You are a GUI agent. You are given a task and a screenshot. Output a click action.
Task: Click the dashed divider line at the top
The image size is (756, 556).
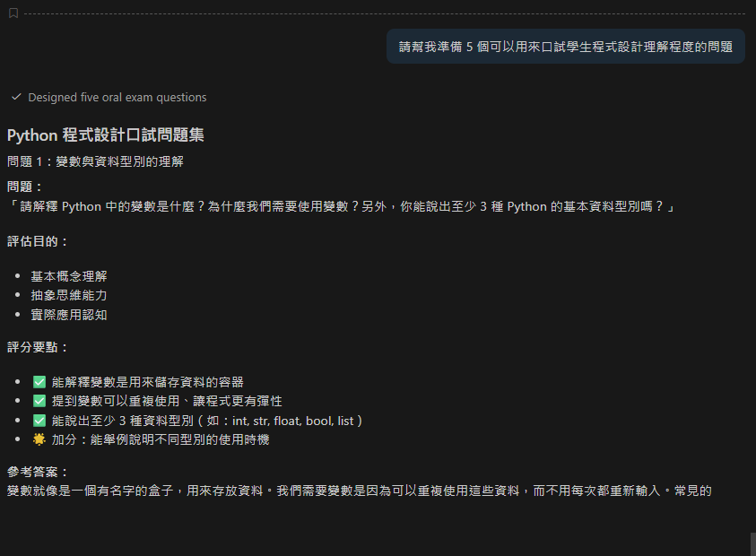[386, 13]
